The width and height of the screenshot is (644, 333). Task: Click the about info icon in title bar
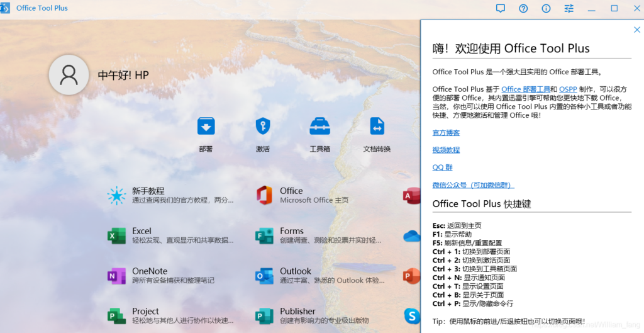(546, 9)
